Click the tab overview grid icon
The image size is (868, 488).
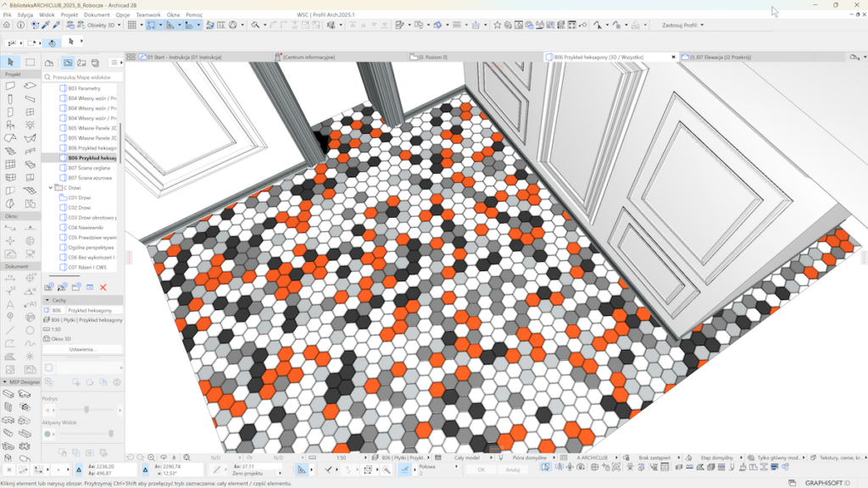131,57
